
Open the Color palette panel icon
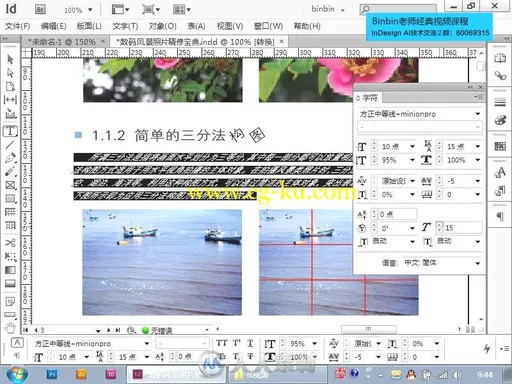coord(500,120)
